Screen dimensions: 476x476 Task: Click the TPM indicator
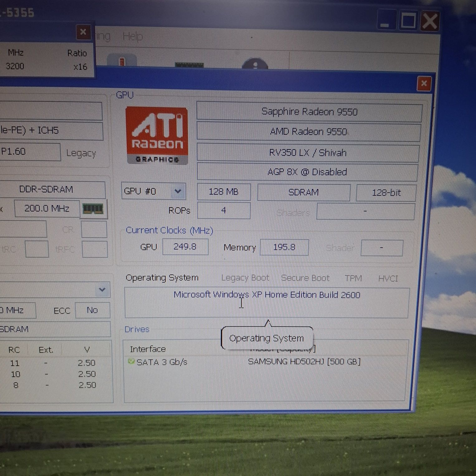pos(353,278)
